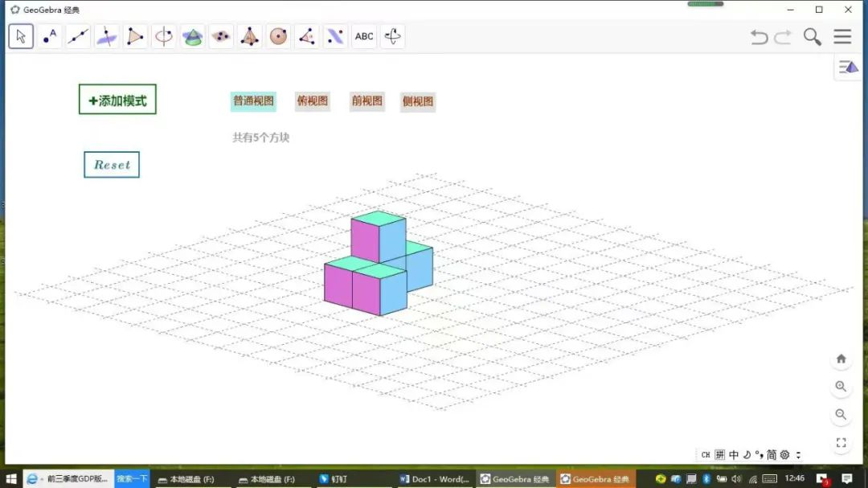This screenshot has width=868, height=488.
Task: Choose the Line through two points tool
Action: (78, 36)
